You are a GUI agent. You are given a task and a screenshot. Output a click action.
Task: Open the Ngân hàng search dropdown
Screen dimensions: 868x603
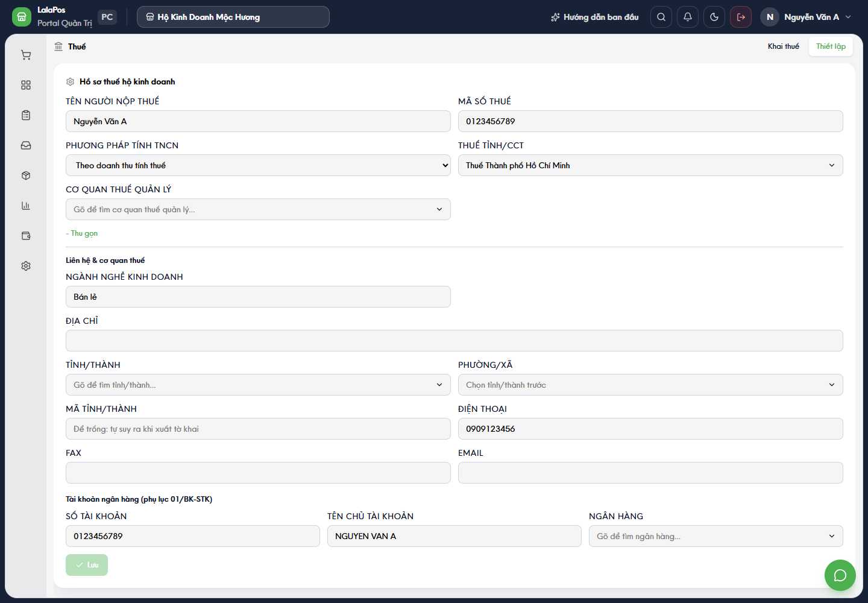click(x=716, y=536)
